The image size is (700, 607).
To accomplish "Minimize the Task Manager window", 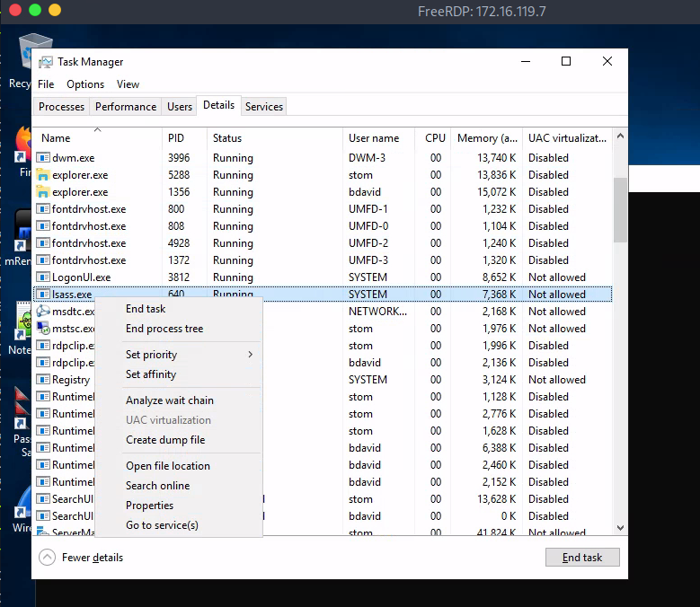I will click(526, 61).
